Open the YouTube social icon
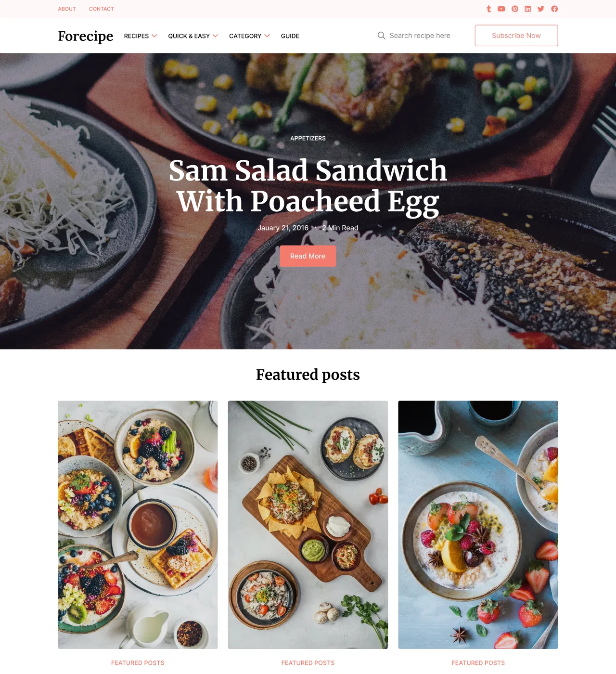This screenshot has height=674, width=616. (x=501, y=9)
